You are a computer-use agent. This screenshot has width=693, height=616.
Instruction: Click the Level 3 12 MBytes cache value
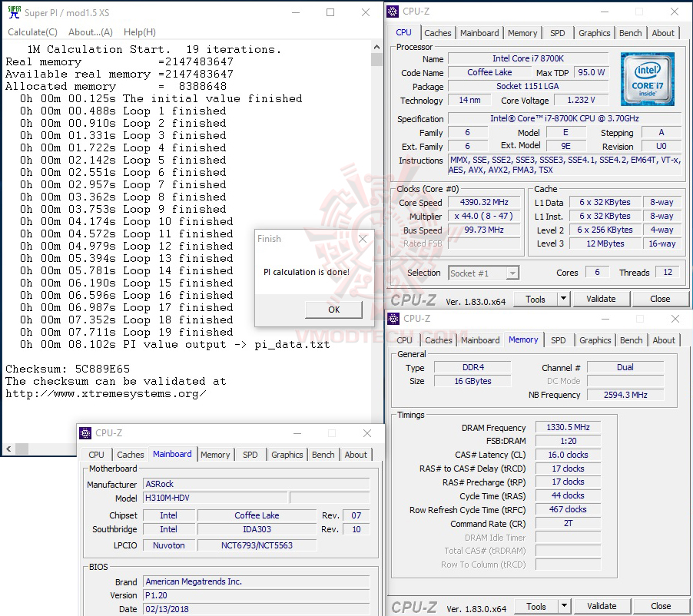click(605, 244)
